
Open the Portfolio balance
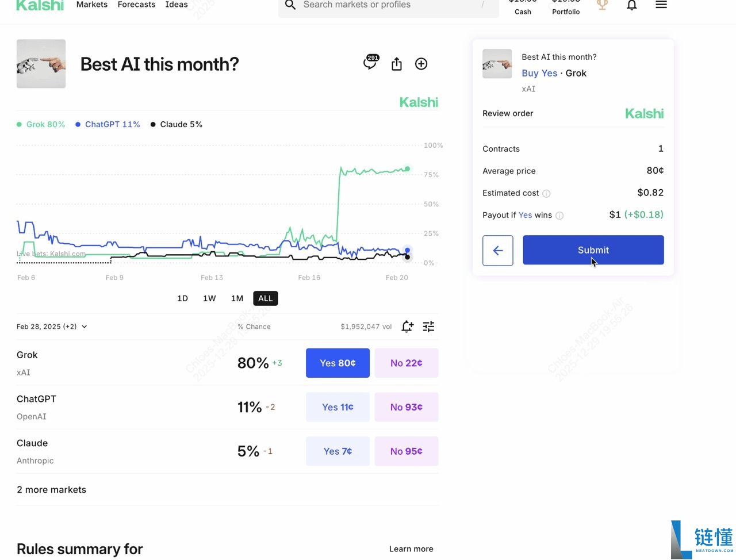pyautogui.click(x=566, y=7)
